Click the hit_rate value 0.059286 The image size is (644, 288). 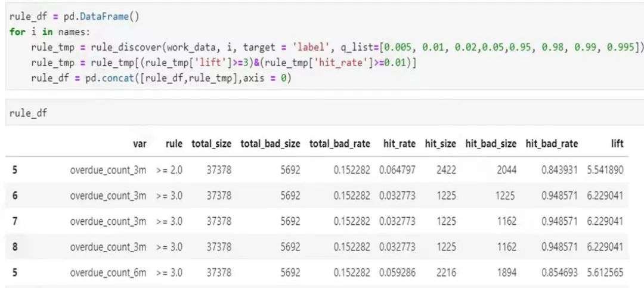398,272
